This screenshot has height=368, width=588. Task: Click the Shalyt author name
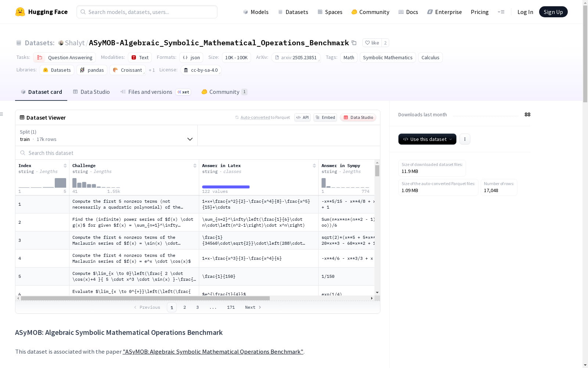[x=75, y=43]
